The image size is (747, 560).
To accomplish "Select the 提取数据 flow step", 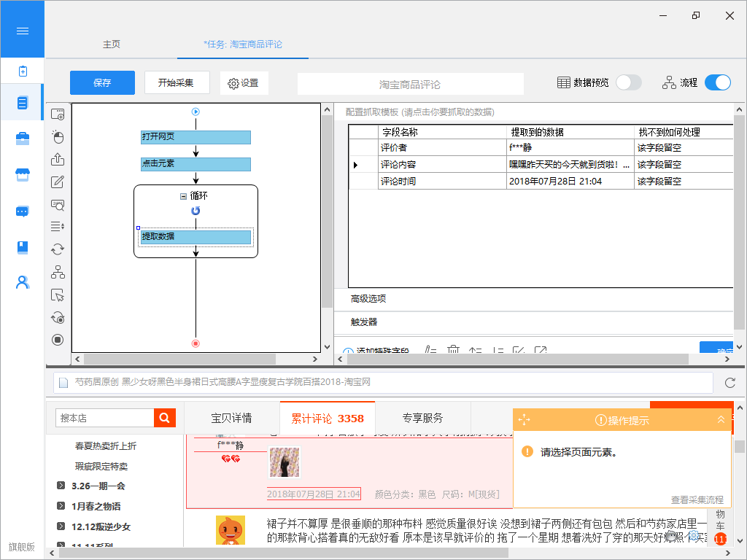I will pyautogui.click(x=196, y=237).
